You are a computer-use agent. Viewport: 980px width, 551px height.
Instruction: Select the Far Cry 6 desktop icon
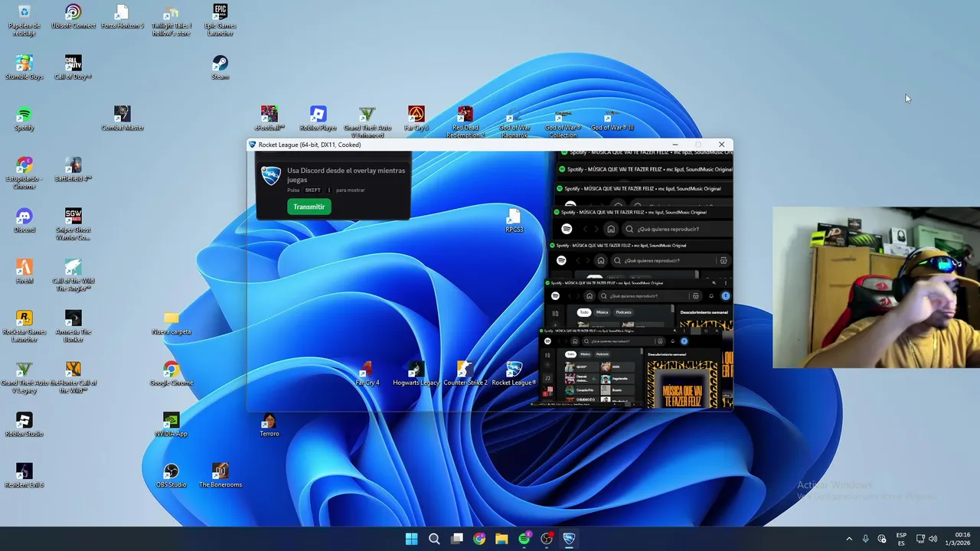(416, 119)
